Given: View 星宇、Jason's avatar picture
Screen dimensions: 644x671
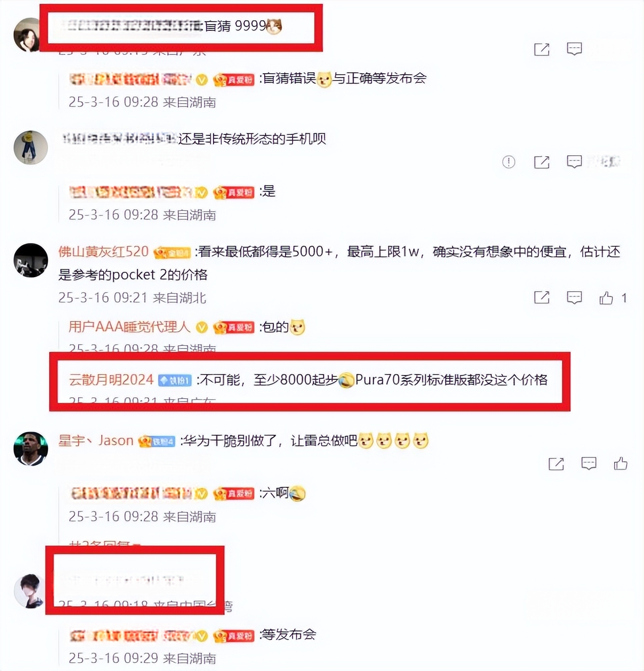Looking at the screenshot, I should point(31,449).
